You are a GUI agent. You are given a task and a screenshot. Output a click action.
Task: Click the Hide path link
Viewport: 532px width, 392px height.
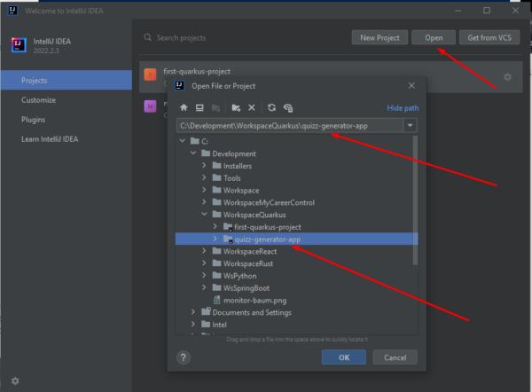coord(403,108)
